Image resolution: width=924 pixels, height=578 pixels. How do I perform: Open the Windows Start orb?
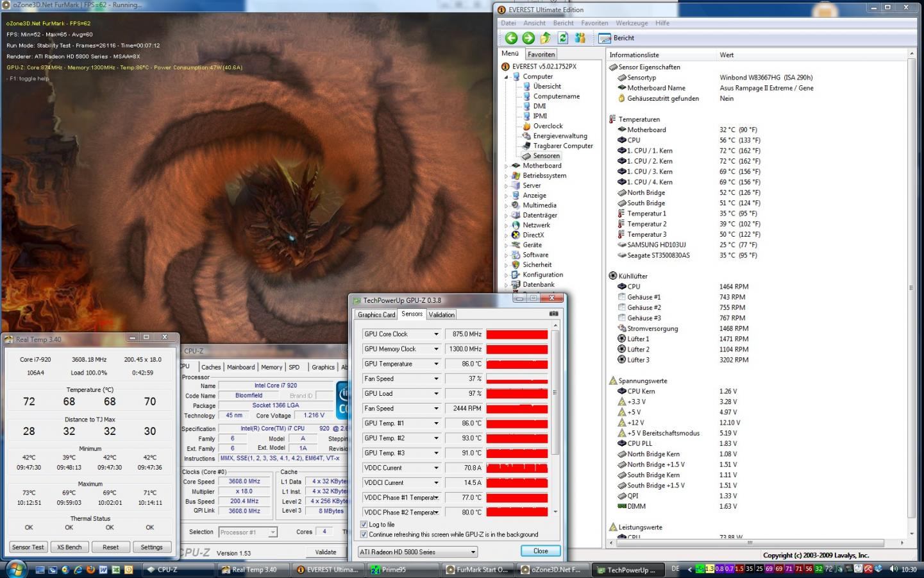tap(15, 568)
